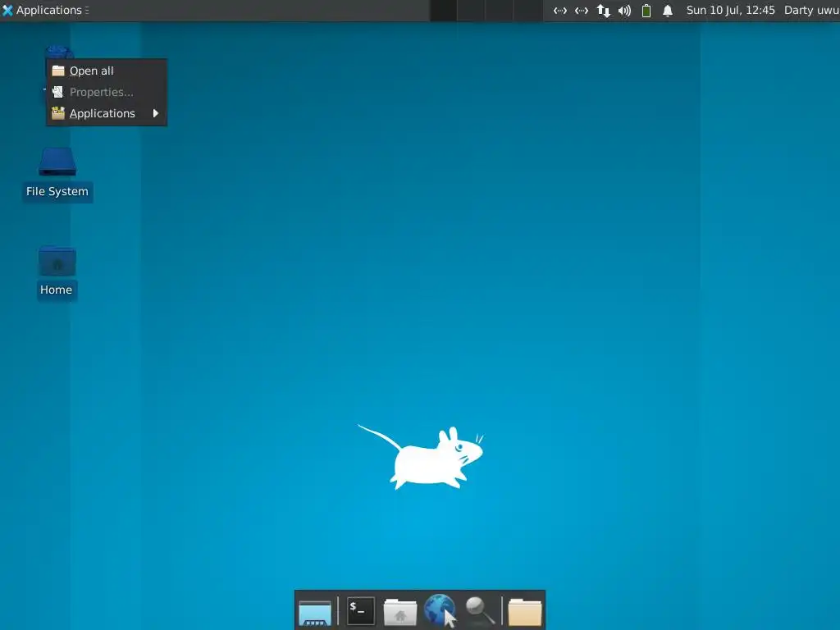840x630 pixels.
Task: Open the folder directory menu in dock
Action: (x=524, y=612)
